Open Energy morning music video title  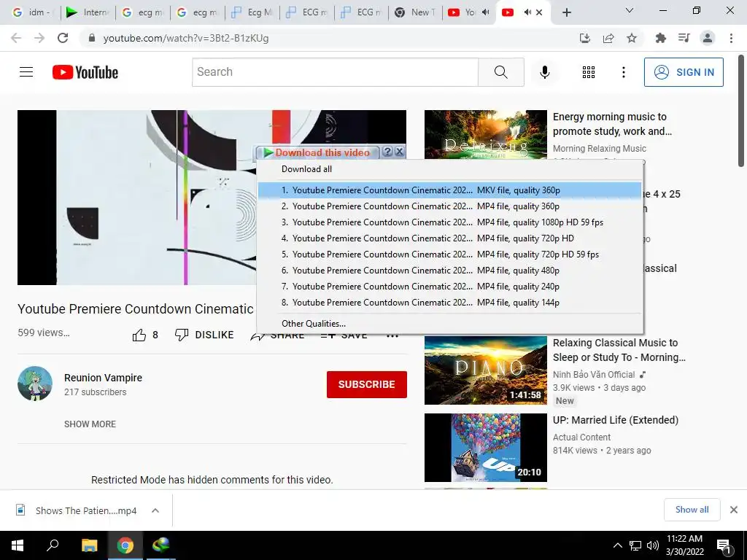coord(612,124)
